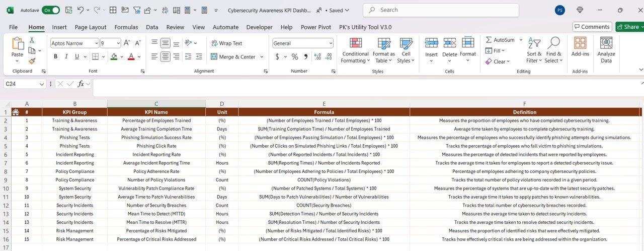Click the Increase Decimal icon
Viewport: 644px width, 251px height.
(317, 56)
